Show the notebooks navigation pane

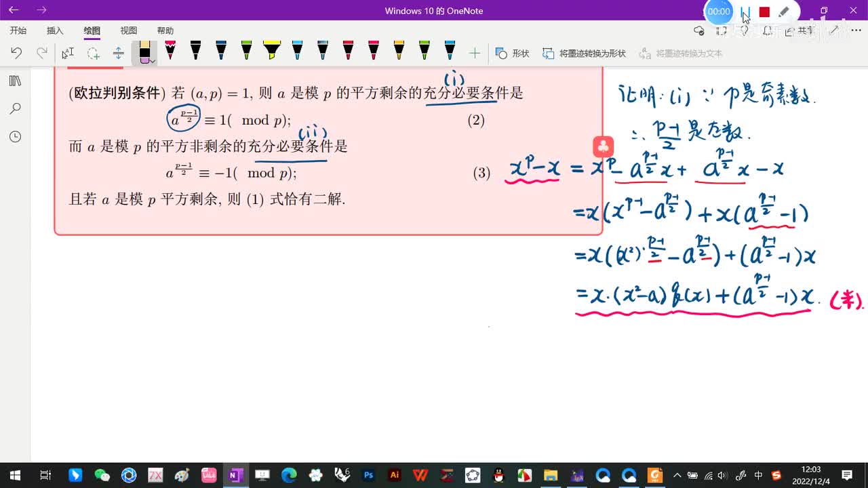pos(15,81)
